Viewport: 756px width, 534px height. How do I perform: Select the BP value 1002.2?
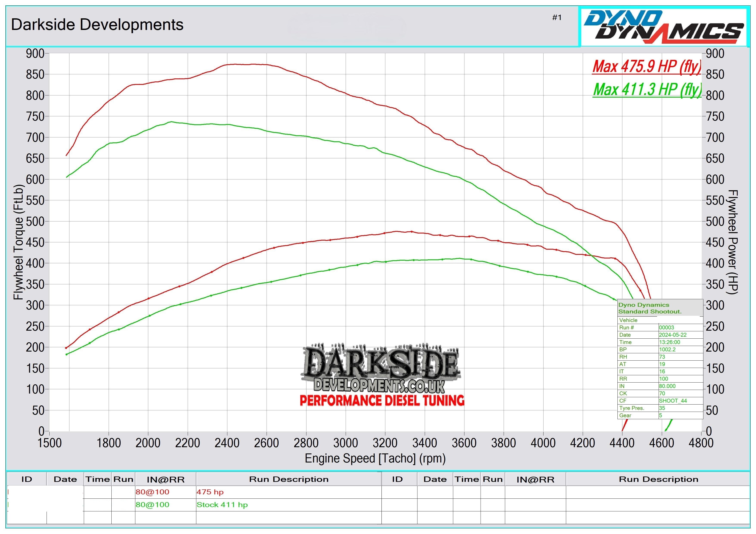[667, 349]
